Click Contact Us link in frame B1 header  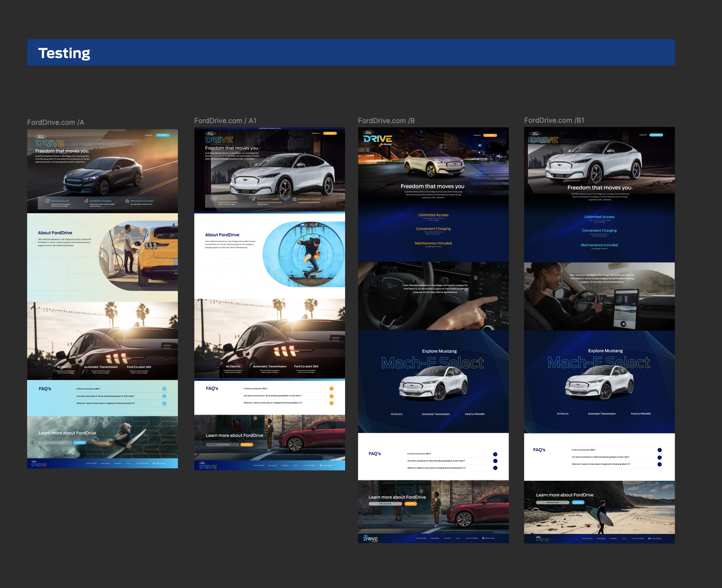643,135
